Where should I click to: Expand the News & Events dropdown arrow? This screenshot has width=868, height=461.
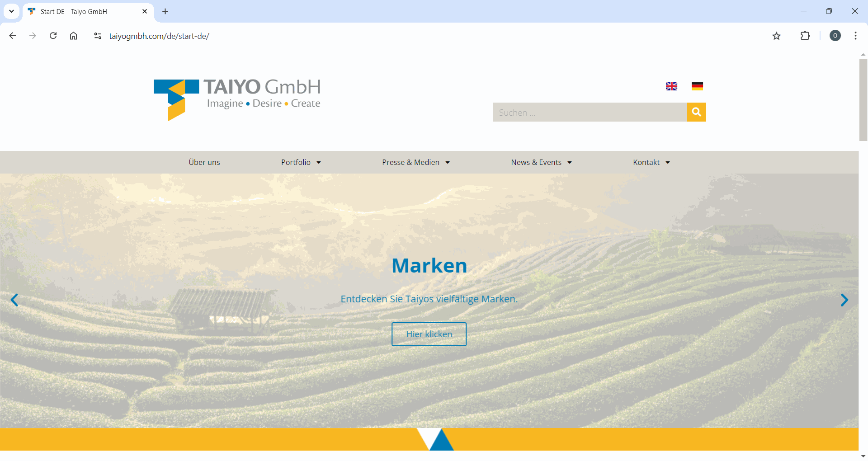570,163
